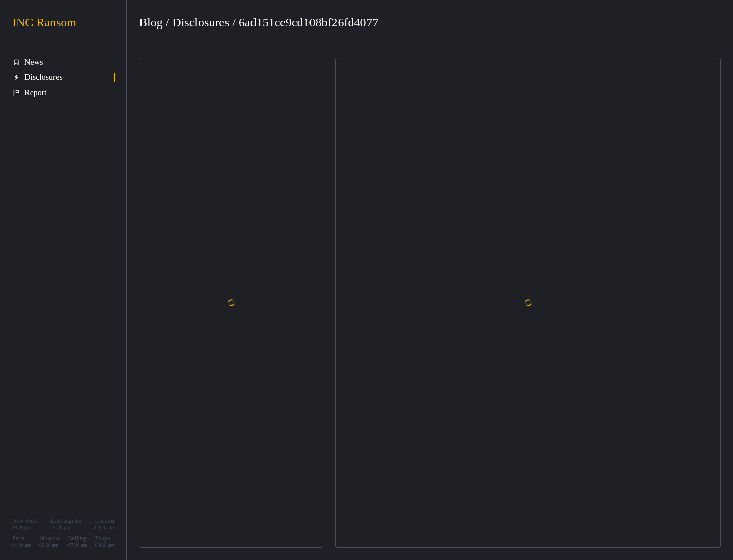Click the New York clock text

point(24,524)
